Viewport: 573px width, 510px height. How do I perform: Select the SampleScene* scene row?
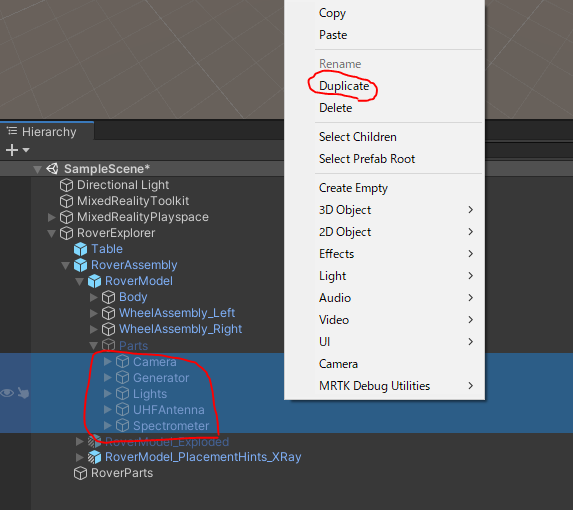pyautogui.click(x=142, y=169)
